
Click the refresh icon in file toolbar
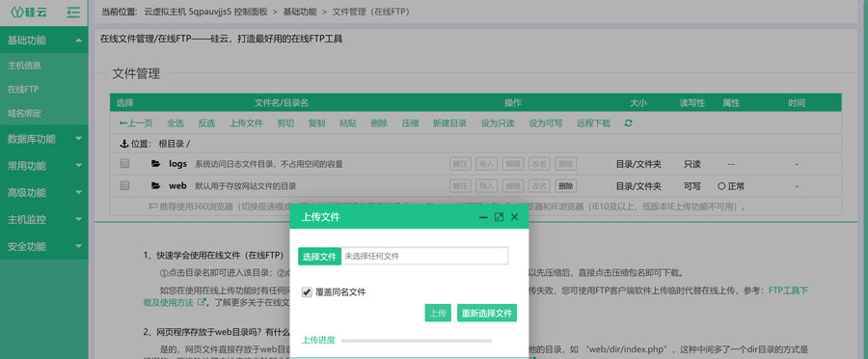pyautogui.click(x=628, y=123)
